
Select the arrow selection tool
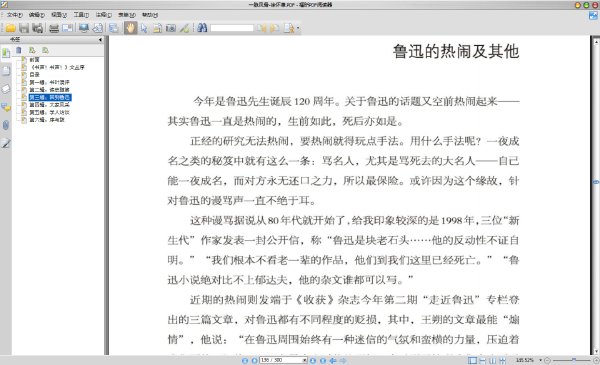tap(144, 28)
